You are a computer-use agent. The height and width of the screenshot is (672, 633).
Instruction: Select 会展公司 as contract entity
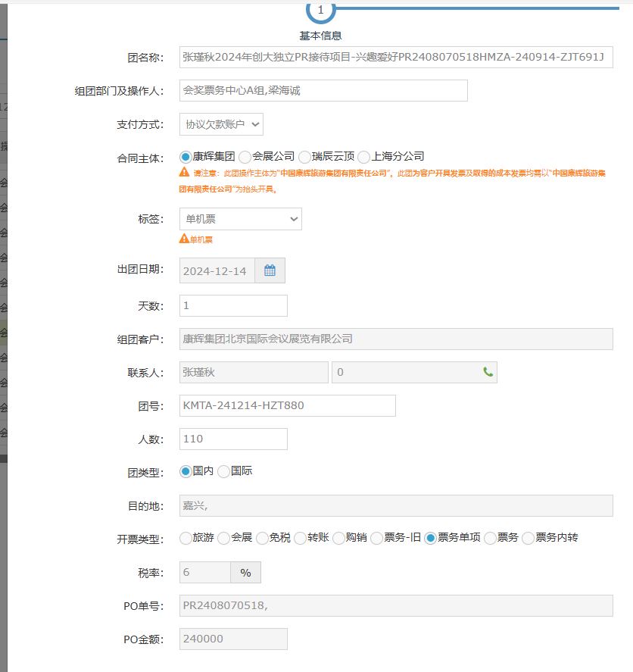(x=245, y=157)
